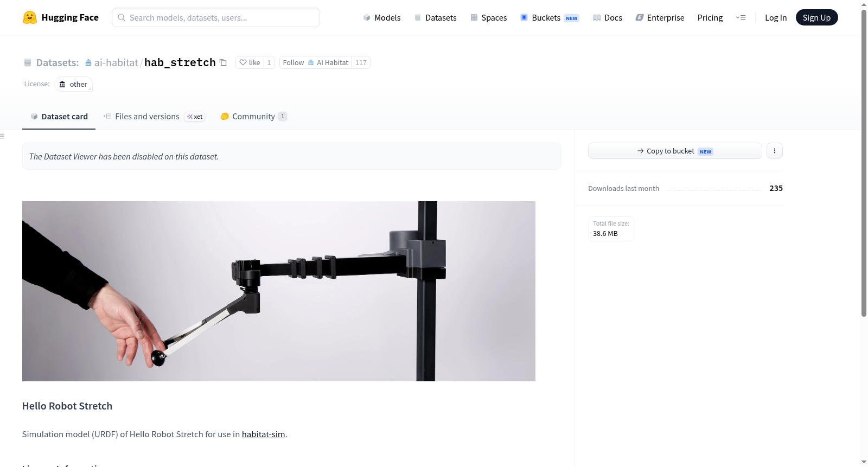
Task: Click the NEW badge beside Buckets
Action: pos(572,18)
